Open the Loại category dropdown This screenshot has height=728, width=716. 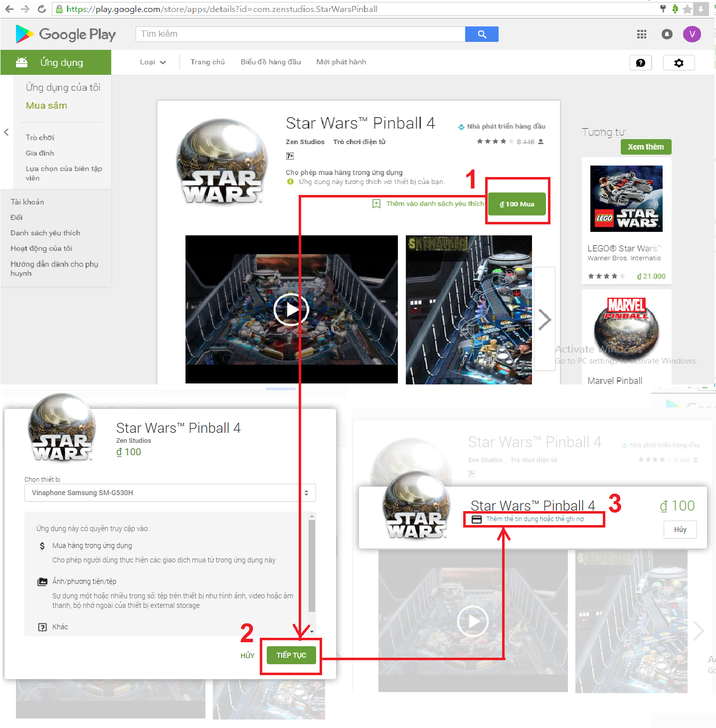click(x=153, y=62)
